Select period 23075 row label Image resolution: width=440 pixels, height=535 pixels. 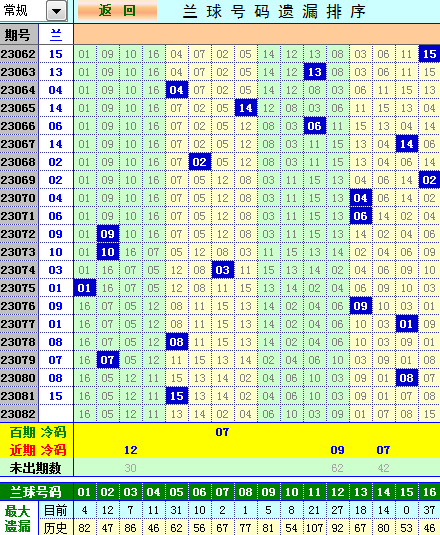point(19,288)
